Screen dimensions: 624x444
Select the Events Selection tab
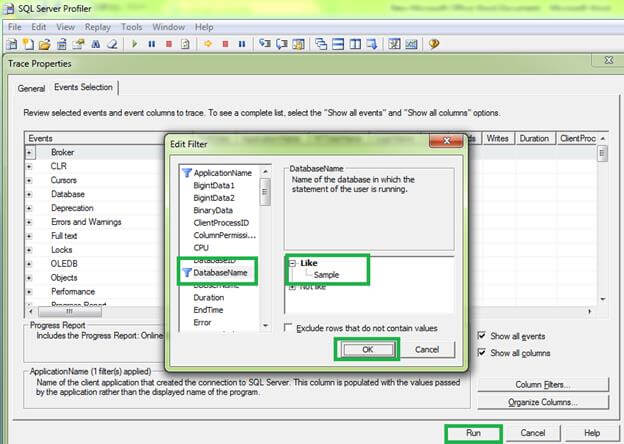(x=84, y=87)
